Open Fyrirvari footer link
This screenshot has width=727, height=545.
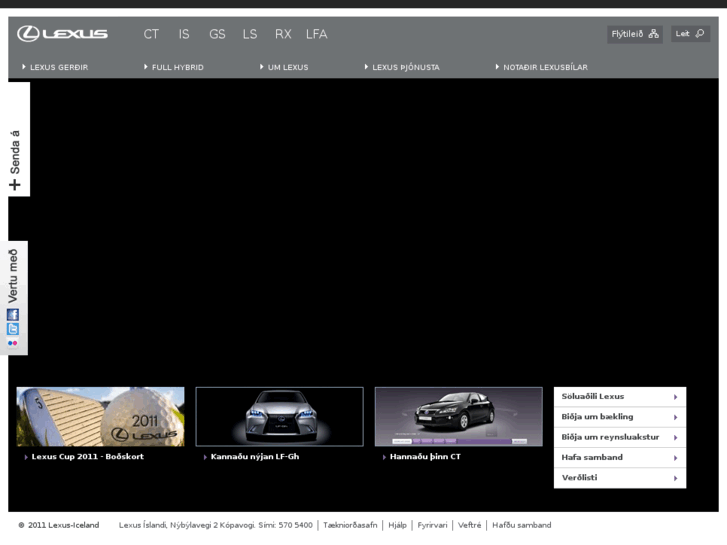click(x=432, y=525)
